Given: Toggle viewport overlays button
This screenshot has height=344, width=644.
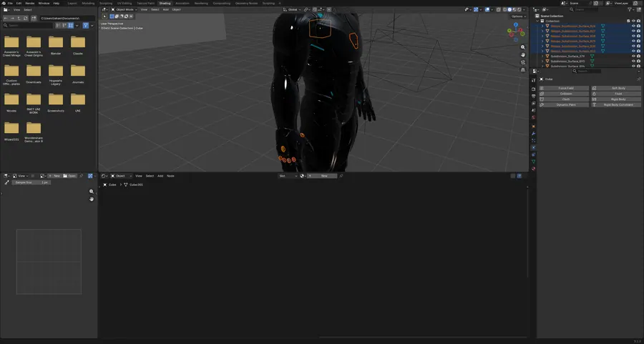Looking at the screenshot, I should [x=487, y=9].
